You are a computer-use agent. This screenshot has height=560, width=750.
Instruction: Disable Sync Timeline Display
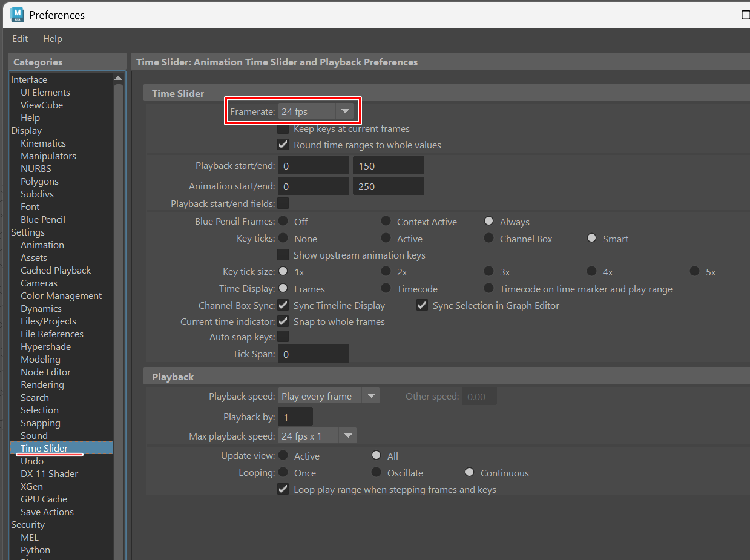283,305
